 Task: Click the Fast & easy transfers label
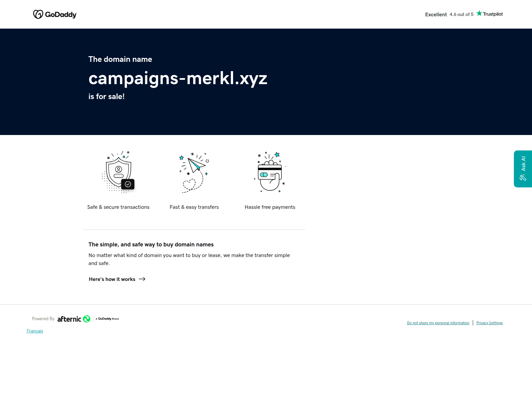[194, 207]
